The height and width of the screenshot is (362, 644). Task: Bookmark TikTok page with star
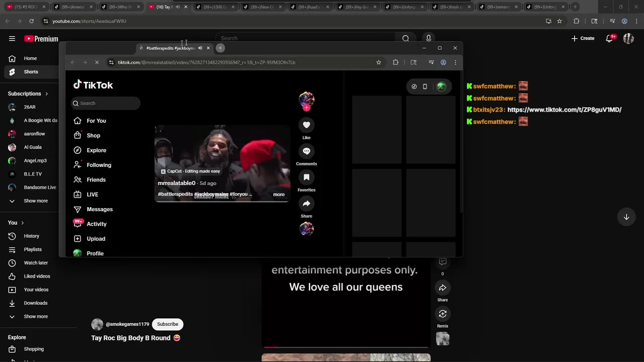tap(378, 62)
